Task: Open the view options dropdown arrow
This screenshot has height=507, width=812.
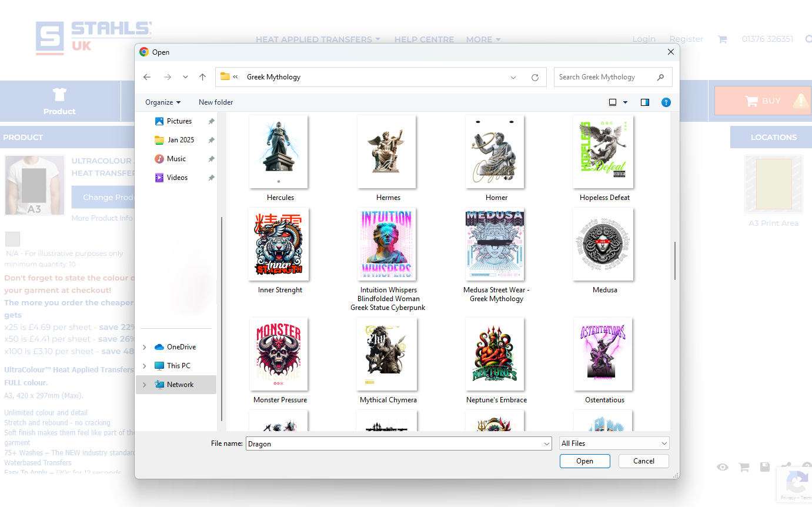Action: point(625,102)
